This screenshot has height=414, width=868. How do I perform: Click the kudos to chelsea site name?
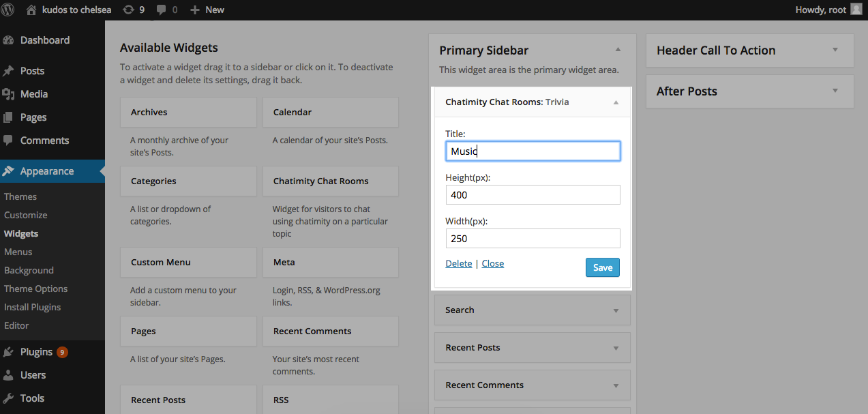[x=76, y=10]
